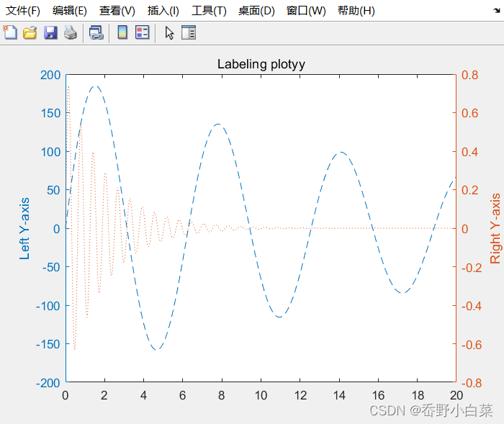Screen dimensions: 504x424
Task: Open the 查看(V) menu
Action: [117, 11]
